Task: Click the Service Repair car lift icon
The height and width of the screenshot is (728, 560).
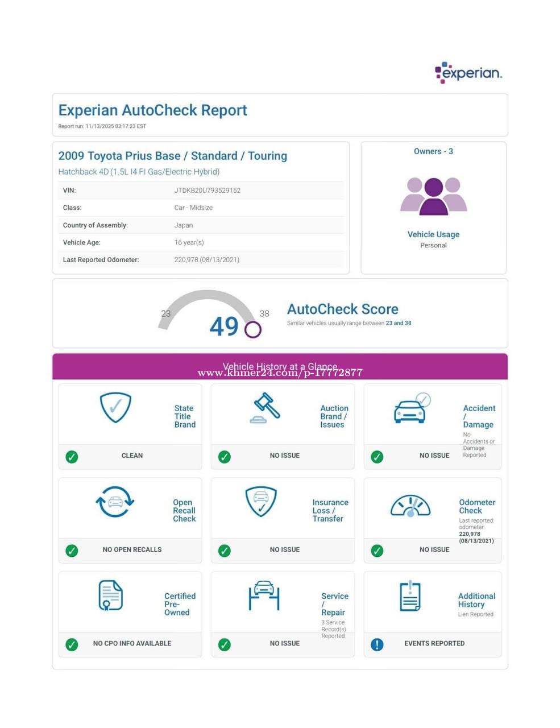Action: coord(264,595)
